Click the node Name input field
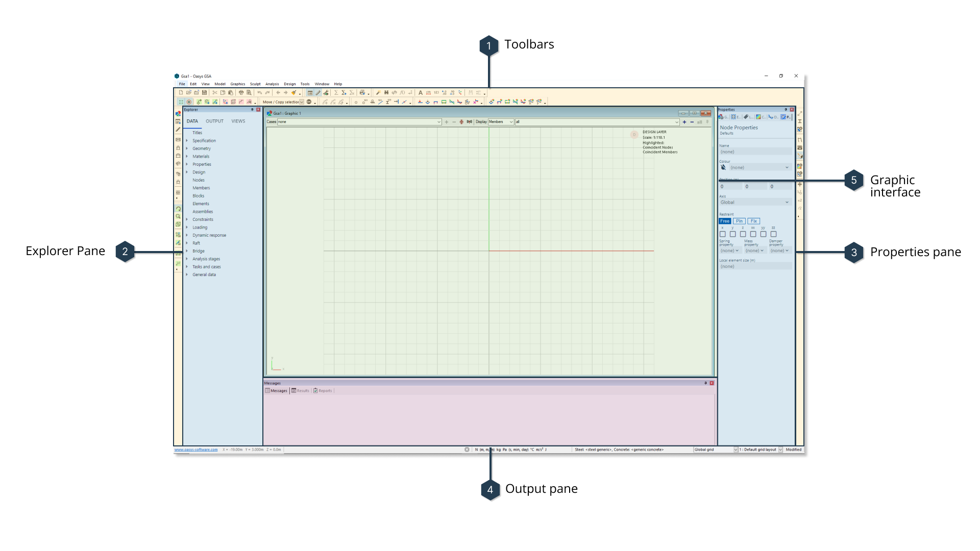This screenshot has height=551, width=980. coord(755,152)
